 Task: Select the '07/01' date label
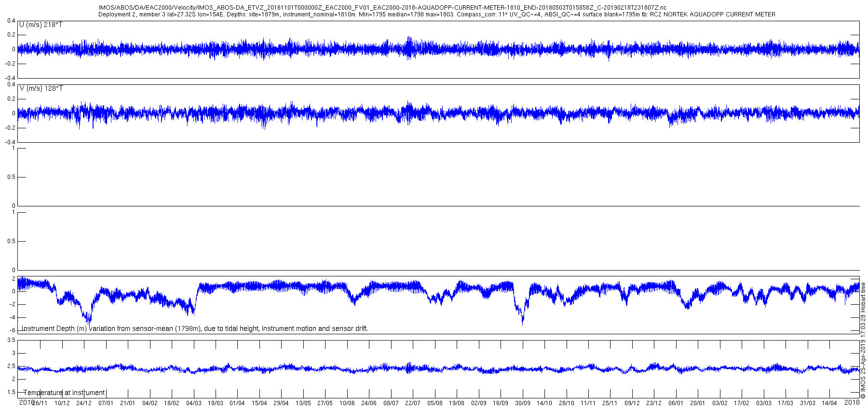click(106, 403)
